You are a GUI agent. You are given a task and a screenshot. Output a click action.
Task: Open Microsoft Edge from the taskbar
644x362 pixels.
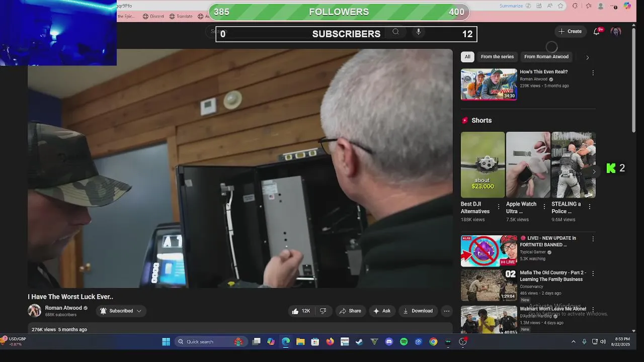[x=286, y=342]
